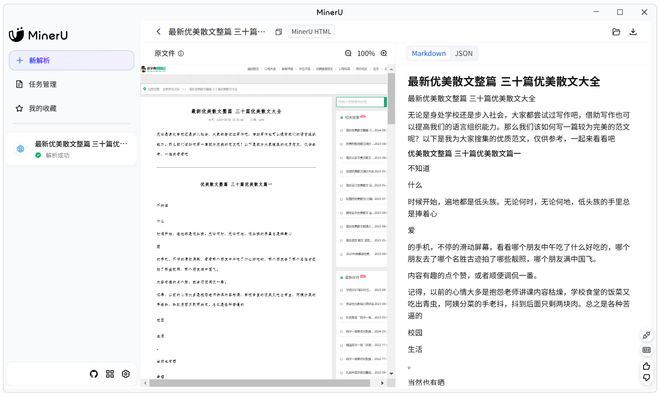Minimize the MinerU window
Image resolution: width=660 pixels, height=396 pixels.
coord(596,12)
